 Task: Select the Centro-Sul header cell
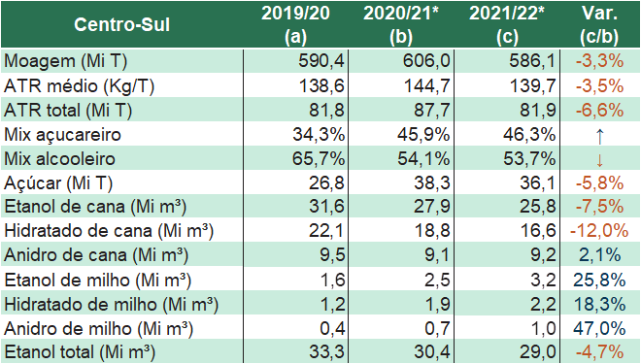click(121, 24)
